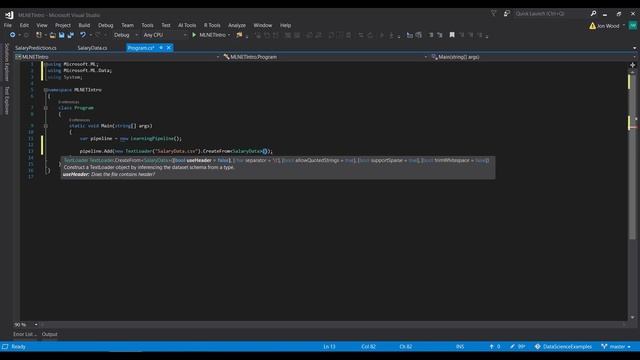Open the startup project dropdown arrow next to MLNETIntro
Screen dimensions: 640x360
coord(229,35)
